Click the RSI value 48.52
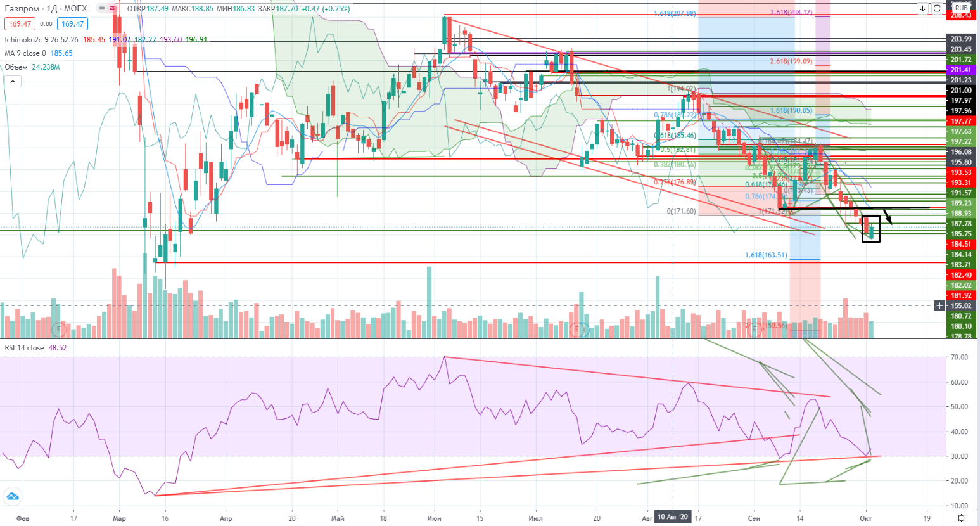980x526 pixels. [58, 348]
